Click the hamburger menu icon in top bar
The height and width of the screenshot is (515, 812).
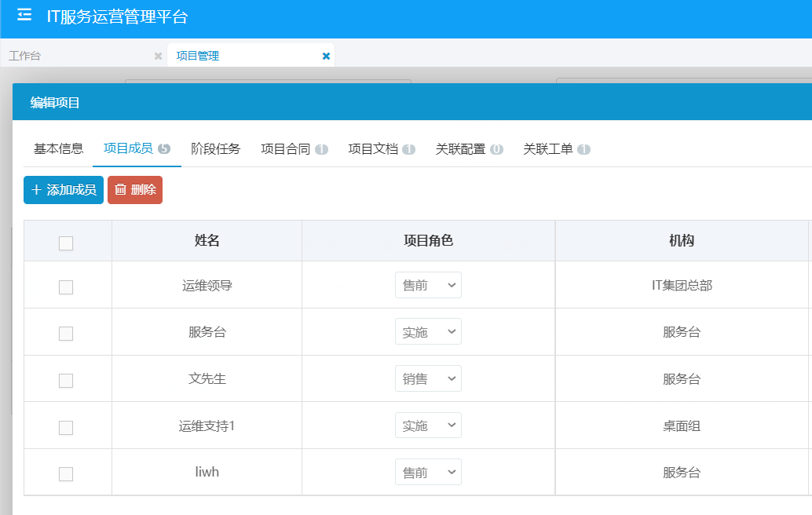point(24,14)
